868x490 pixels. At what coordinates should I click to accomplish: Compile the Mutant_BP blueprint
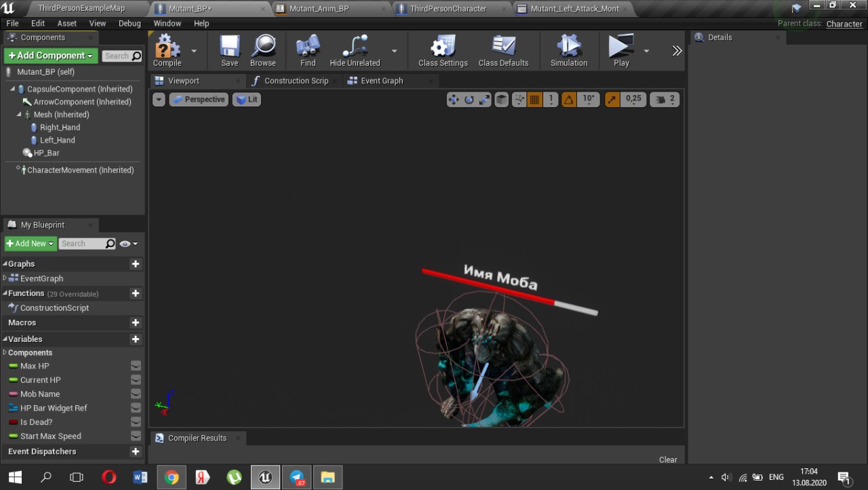[x=167, y=51]
